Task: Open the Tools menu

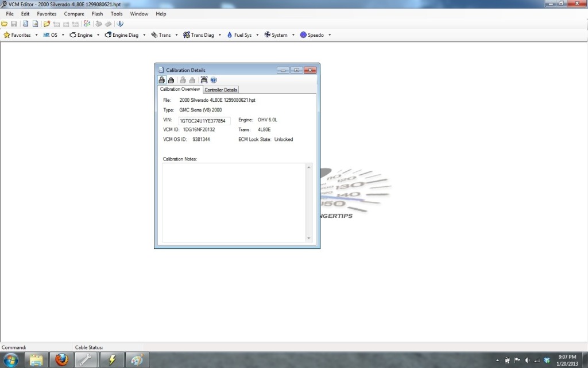Action: [x=116, y=14]
